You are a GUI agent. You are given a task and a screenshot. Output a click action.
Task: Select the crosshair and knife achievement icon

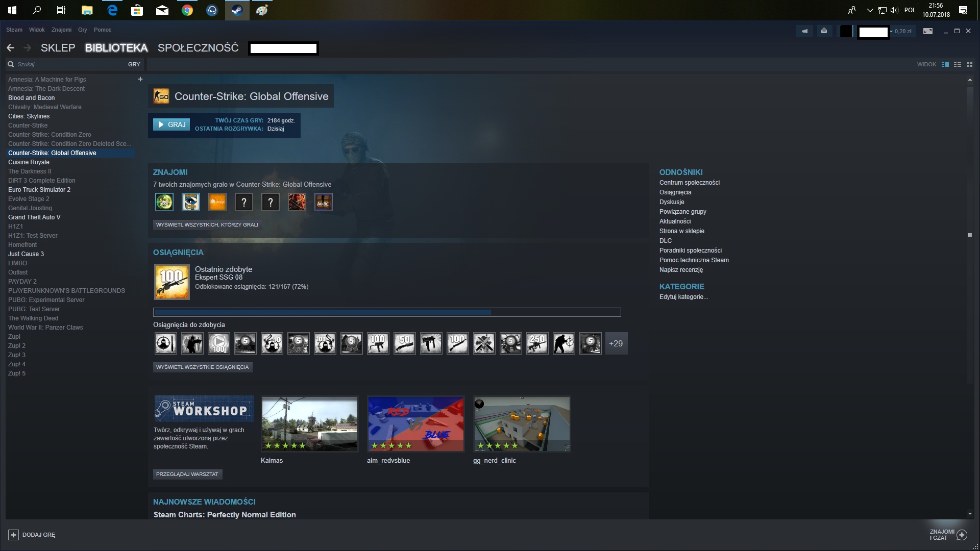click(x=166, y=343)
